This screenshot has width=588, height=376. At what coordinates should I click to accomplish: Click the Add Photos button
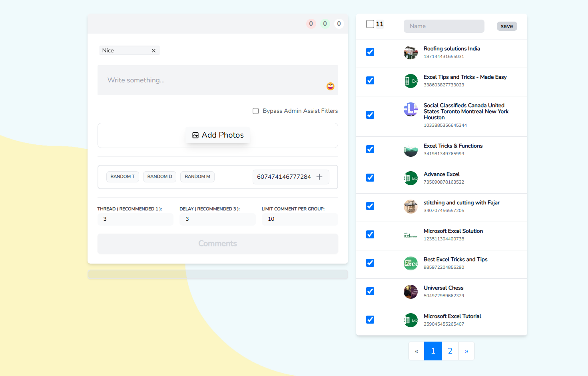(x=218, y=135)
